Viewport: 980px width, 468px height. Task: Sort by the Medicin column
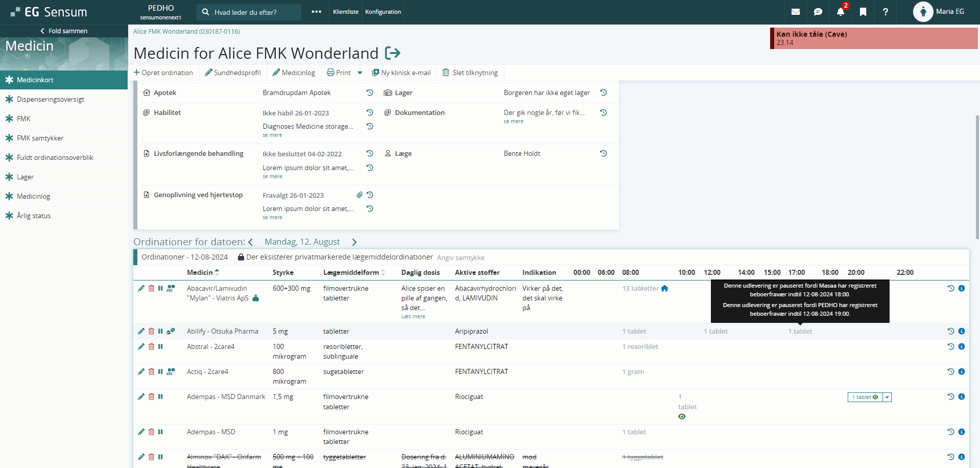(203, 272)
